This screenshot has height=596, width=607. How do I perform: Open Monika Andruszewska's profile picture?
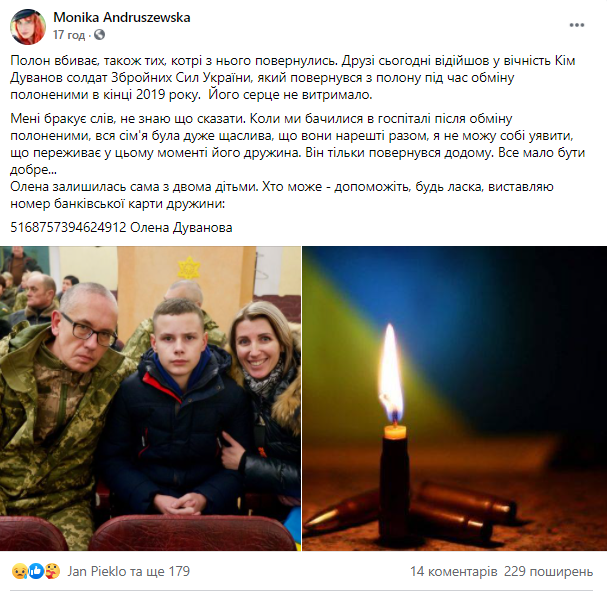tap(27, 26)
